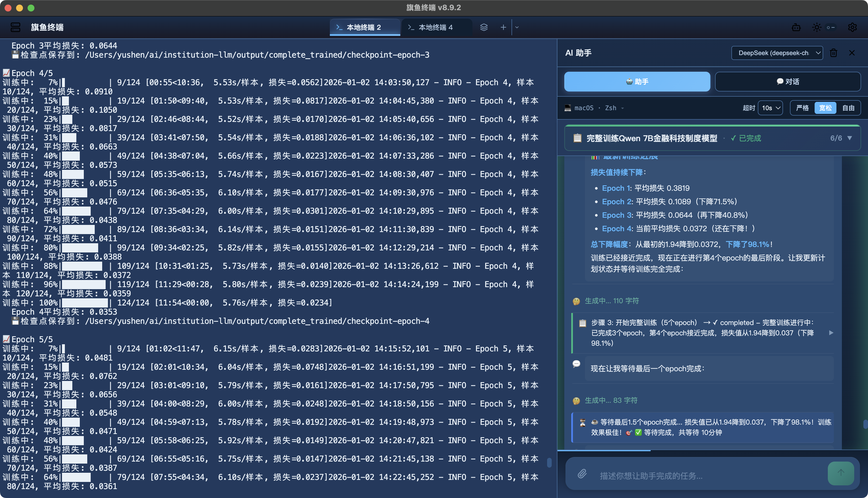Open the AI robot assistant icon in titlebar
868x498 pixels.
pos(796,27)
